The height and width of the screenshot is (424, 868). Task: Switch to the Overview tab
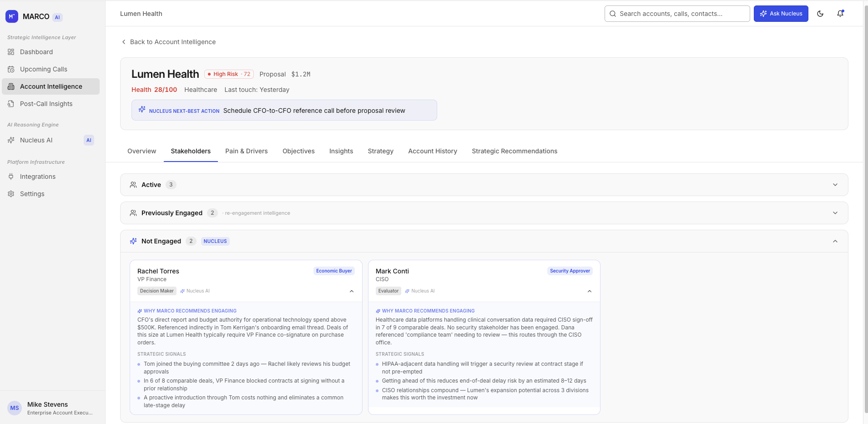point(141,151)
